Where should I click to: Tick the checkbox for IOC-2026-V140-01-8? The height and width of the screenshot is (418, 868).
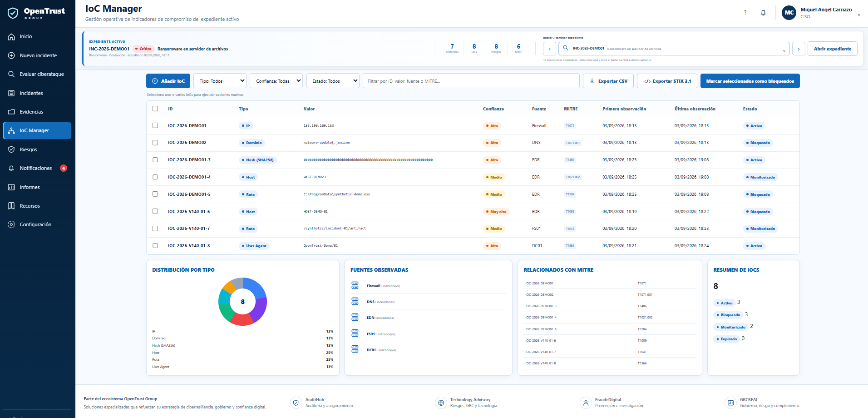coord(155,246)
